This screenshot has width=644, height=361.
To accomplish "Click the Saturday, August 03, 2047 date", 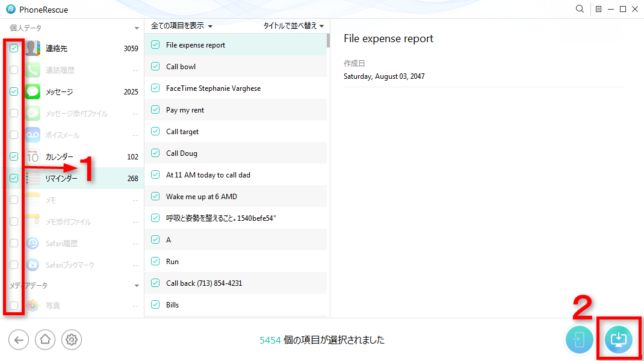I will (x=384, y=76).
